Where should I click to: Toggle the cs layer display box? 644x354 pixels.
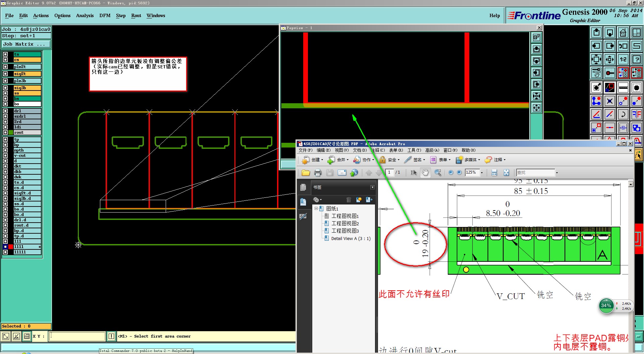point(5,60)
